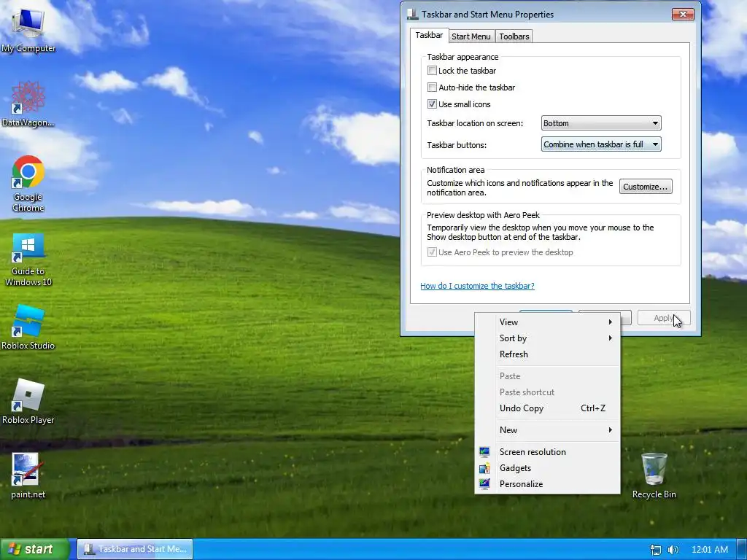
Task: Close the Taskbar properties dialog
Action: click(x=683, y=15)
